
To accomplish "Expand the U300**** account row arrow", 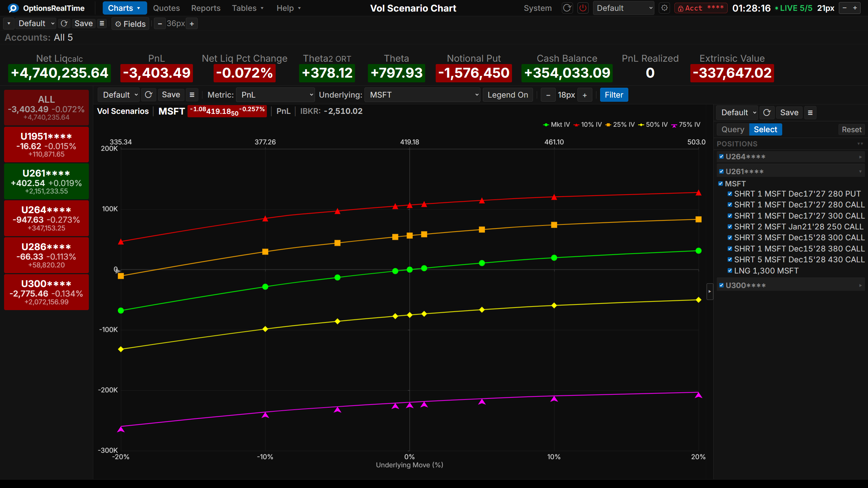I will point(860,286).
